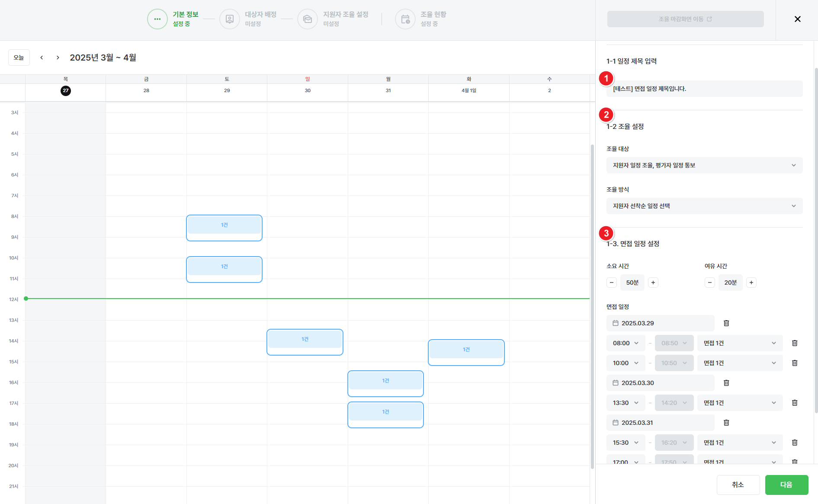The height and width of the screenshot is (504, 818).
Task: Click the 다음 button
Action: coord(786,485)
